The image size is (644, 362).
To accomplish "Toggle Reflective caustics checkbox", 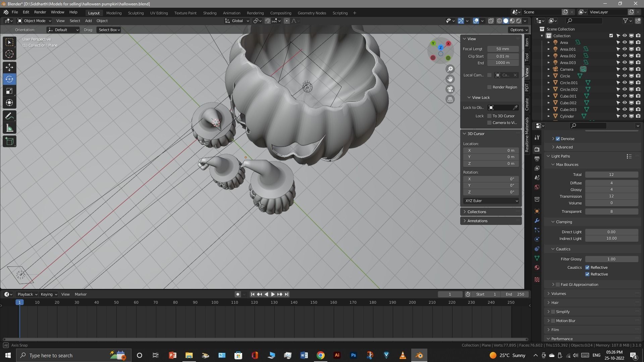I will point(587,267).
